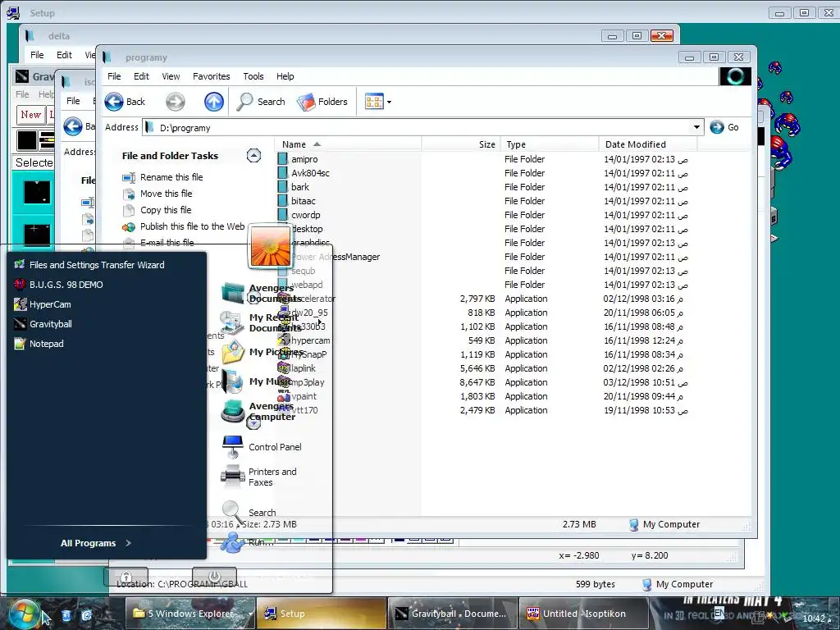
Task: Switch to Gravityball taskbar button
Action: pyautogui.click(x=451, y=614)
